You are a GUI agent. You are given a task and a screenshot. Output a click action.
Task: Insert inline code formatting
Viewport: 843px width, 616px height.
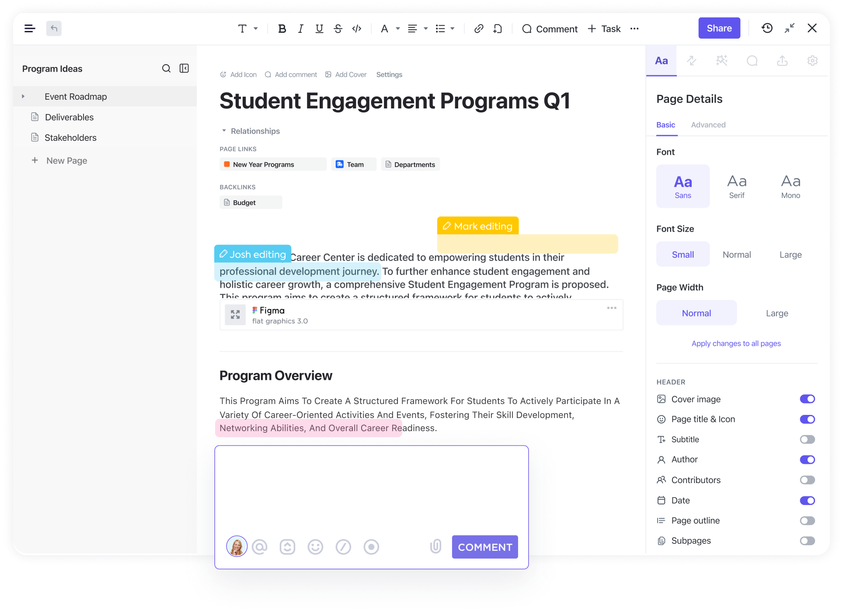tap(357, 29)
